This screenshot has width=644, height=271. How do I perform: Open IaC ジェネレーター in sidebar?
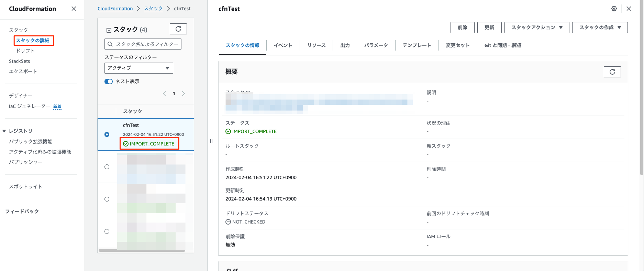point(30,106)
